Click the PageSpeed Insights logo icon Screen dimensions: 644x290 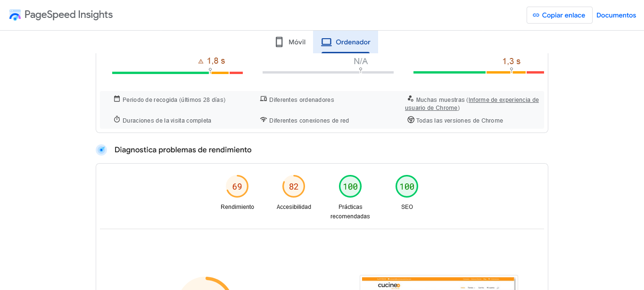15,15
